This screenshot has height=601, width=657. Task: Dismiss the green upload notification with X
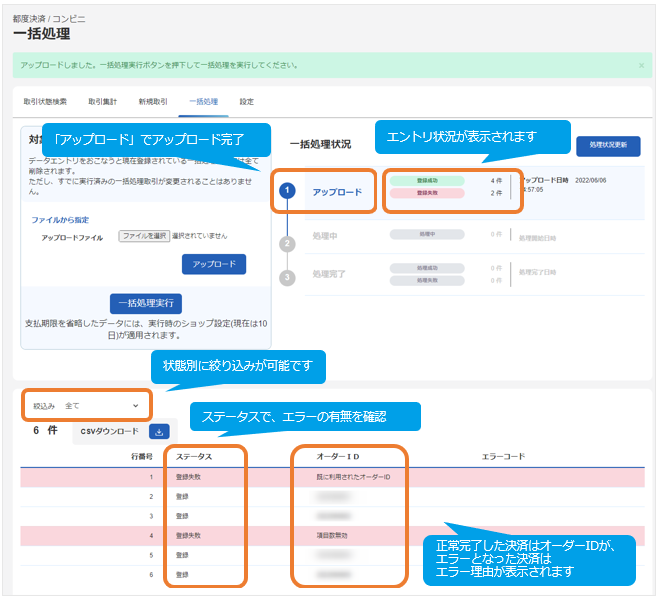641,65
